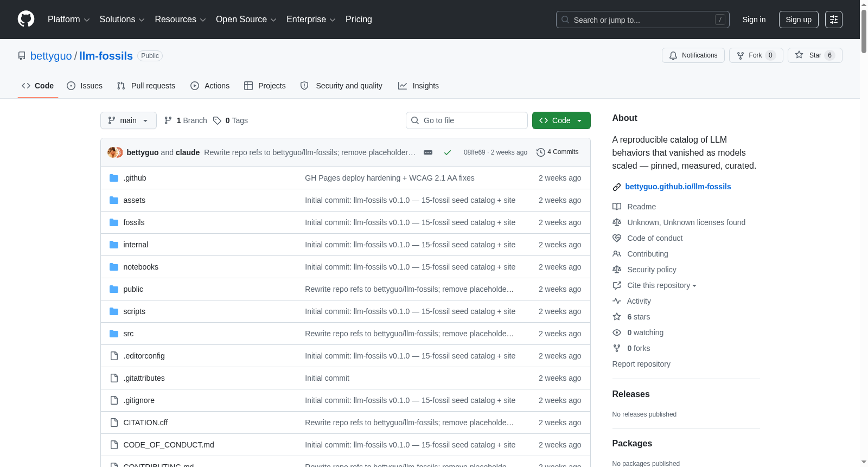868x467 pixels.
Task: Switch to the Projects tab
Action: [265, 86]
